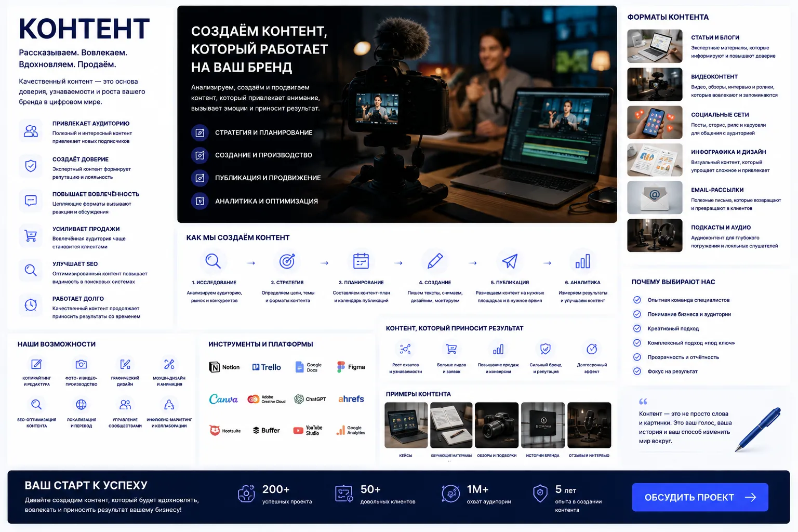Click the Фото- и видеопроизводство camera icon
The width and height of the screenshot is (798, 532).
pos(81,364)
